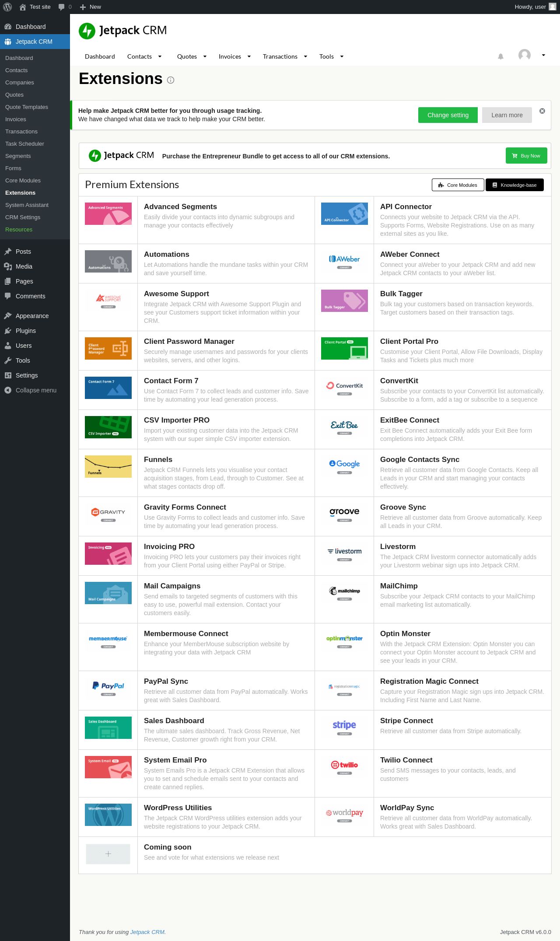The height and width of the screenshot is (941, 560).
Task: Open the Twilio Connect extension title
Action: [406, 760]
